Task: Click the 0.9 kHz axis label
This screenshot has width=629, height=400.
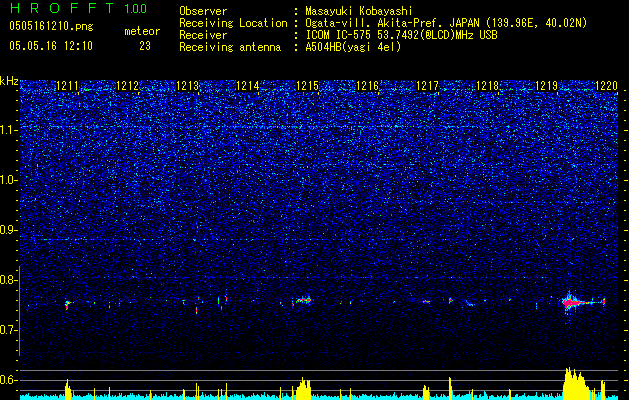Action: click(8, 230)
